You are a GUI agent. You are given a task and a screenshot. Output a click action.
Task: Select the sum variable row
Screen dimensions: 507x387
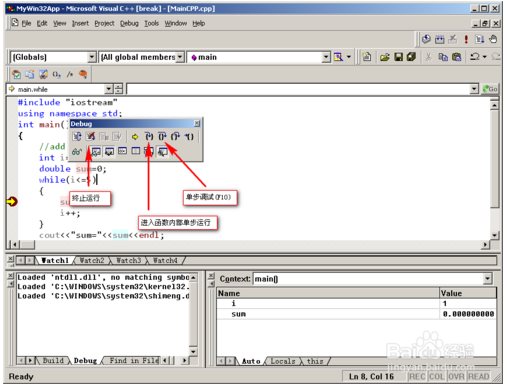pyautogui.click(x=356, y=314)
